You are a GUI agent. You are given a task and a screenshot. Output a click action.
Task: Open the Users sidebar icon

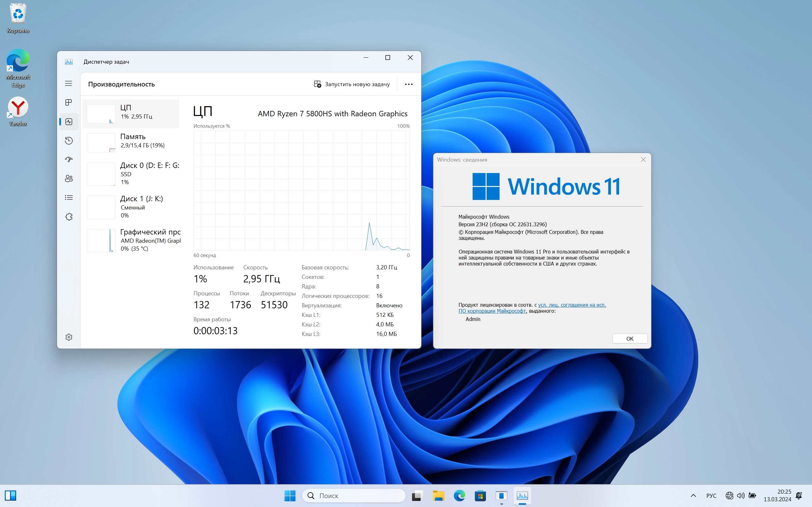(x=69, y=178)
